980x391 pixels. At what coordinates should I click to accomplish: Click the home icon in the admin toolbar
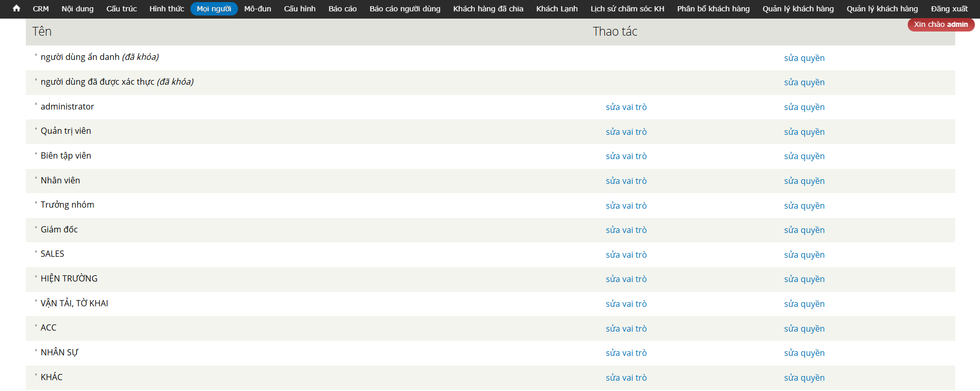coord(17,8)
